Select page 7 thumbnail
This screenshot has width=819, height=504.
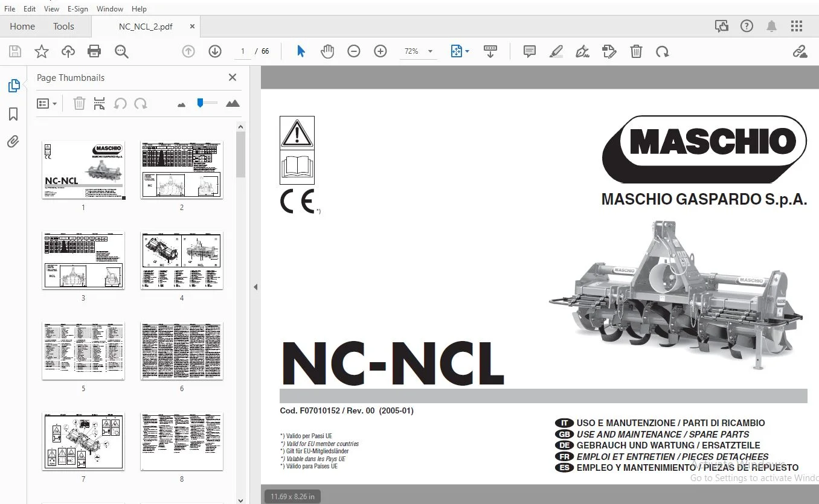point(83,442)
